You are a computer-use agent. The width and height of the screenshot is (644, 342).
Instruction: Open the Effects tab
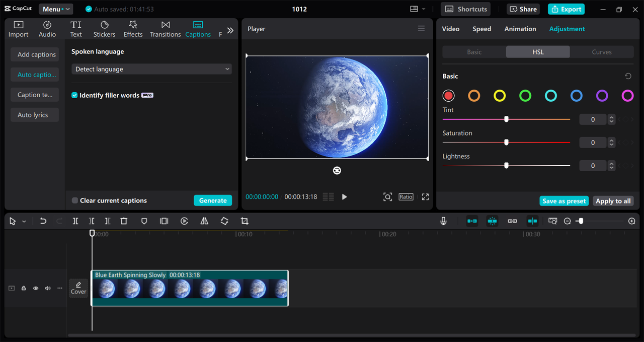(133, 29)
